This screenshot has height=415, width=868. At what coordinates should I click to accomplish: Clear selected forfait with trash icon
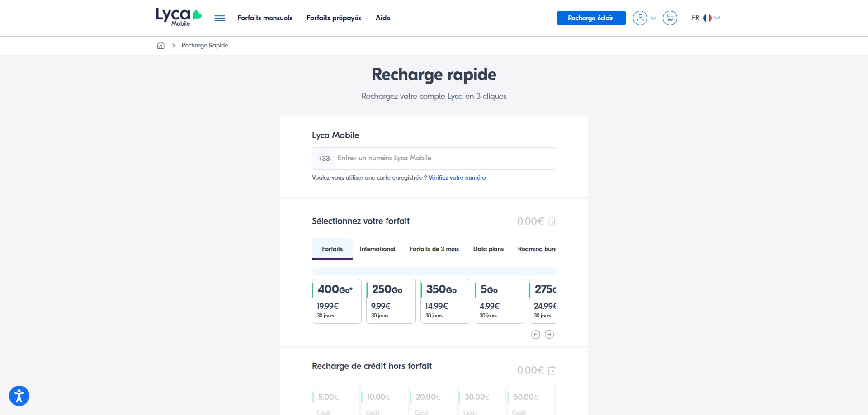[552, 221]
